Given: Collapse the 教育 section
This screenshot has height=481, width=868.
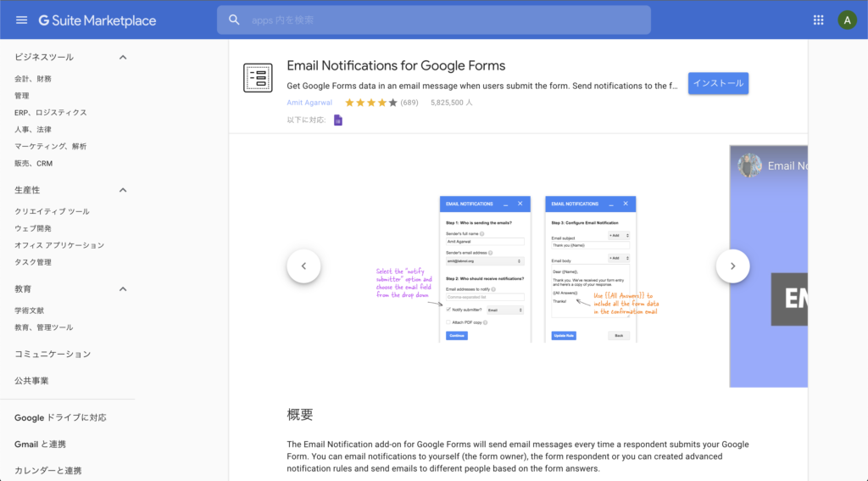Looking at the screenshot, I should pyautogui.click(x=123, y=288).
